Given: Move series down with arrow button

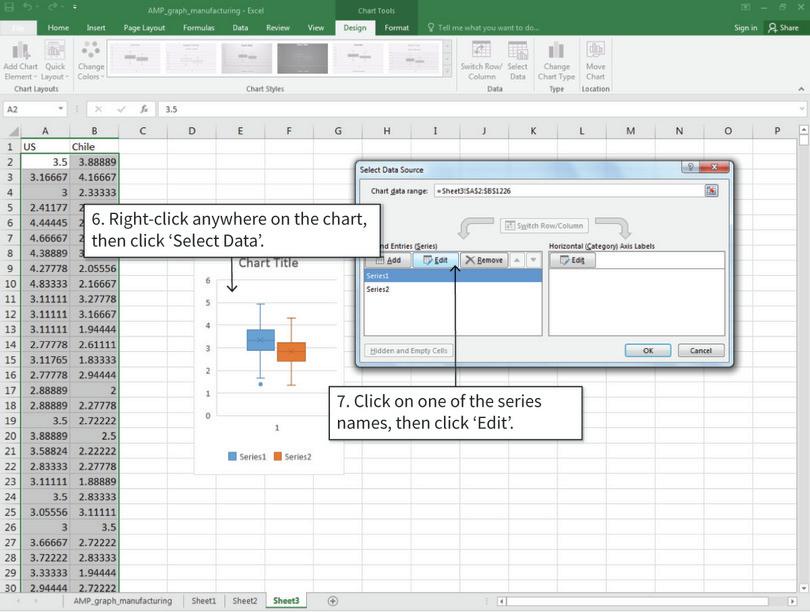Looking at the screenshot, I should pos(533,260).
